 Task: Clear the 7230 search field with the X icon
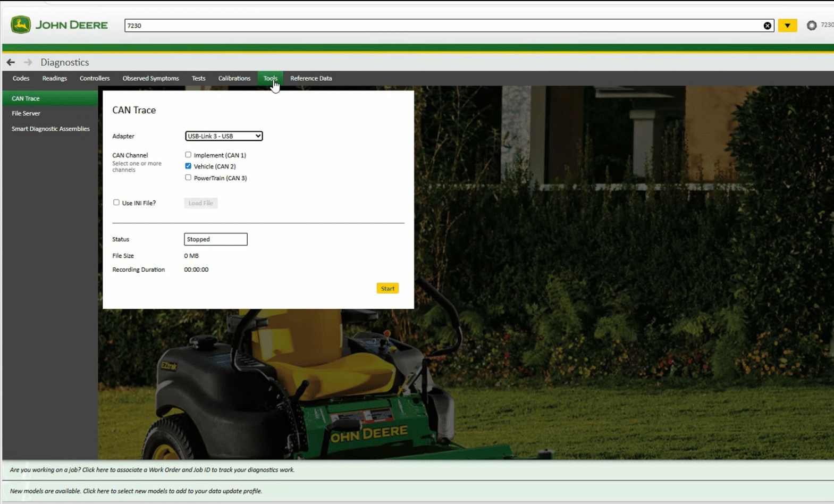click(x=767, y=26)
